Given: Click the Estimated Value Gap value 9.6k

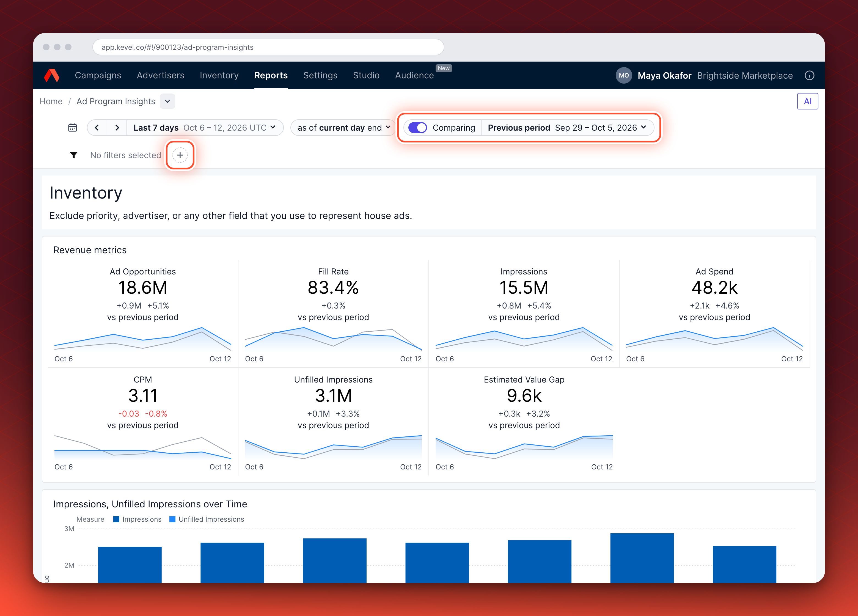Looking at the screenshot, I should point(524,396).
